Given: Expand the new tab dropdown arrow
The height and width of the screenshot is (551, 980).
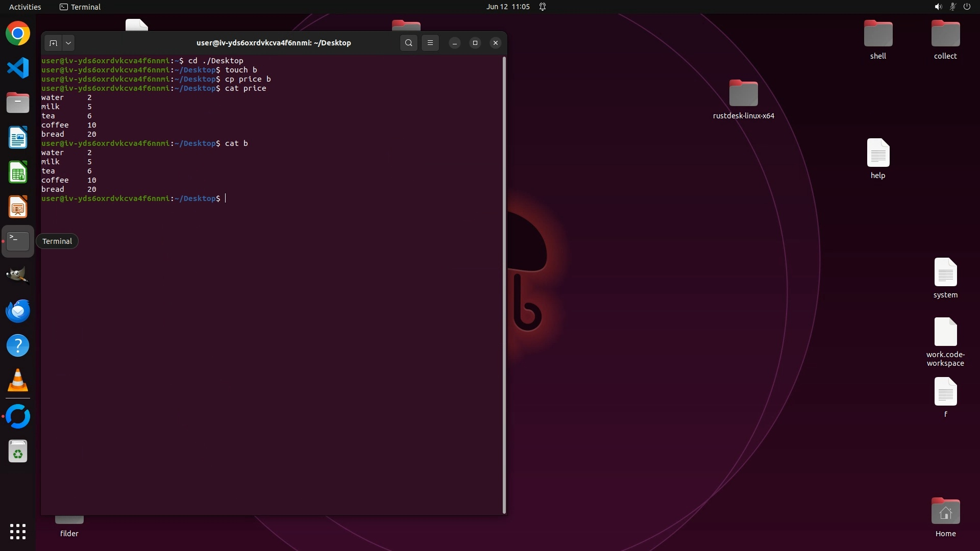Looking at the screenshot, I should pyautogui.click(x=68, y=43).
